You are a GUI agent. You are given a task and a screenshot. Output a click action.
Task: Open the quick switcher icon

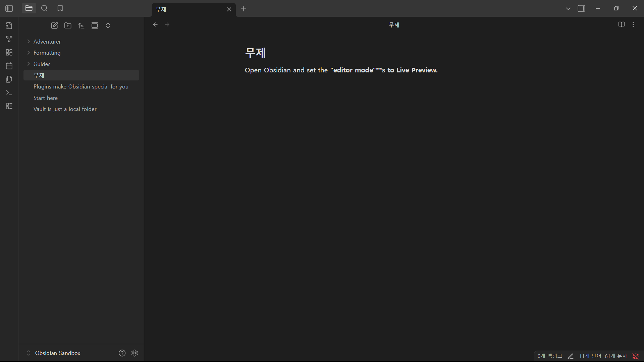tap(9, 25)
